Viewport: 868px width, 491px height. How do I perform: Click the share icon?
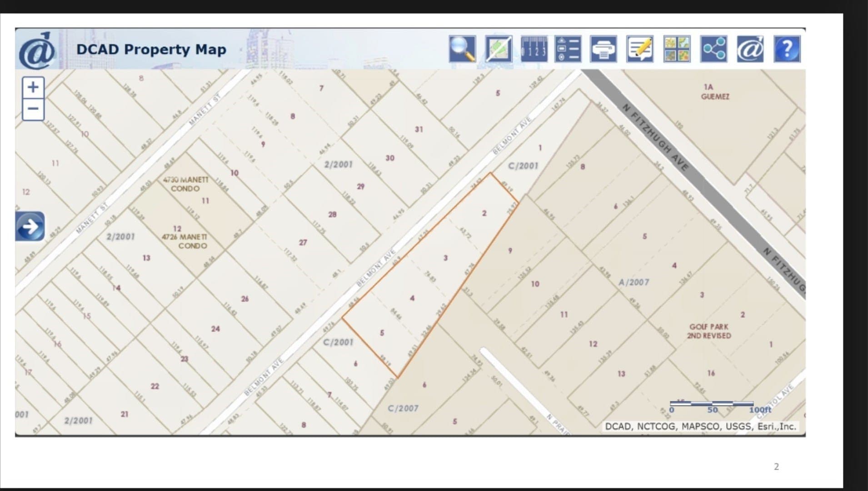[713, 49]
